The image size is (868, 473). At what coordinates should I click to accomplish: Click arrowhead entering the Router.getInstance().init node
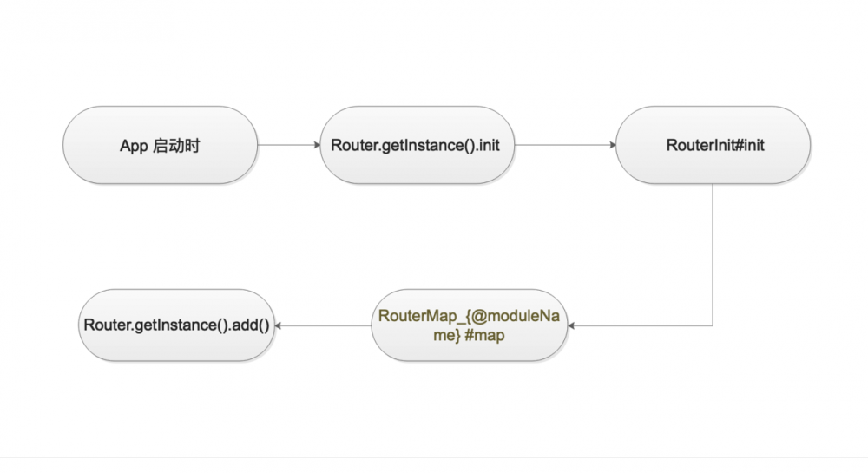[316, 145]
